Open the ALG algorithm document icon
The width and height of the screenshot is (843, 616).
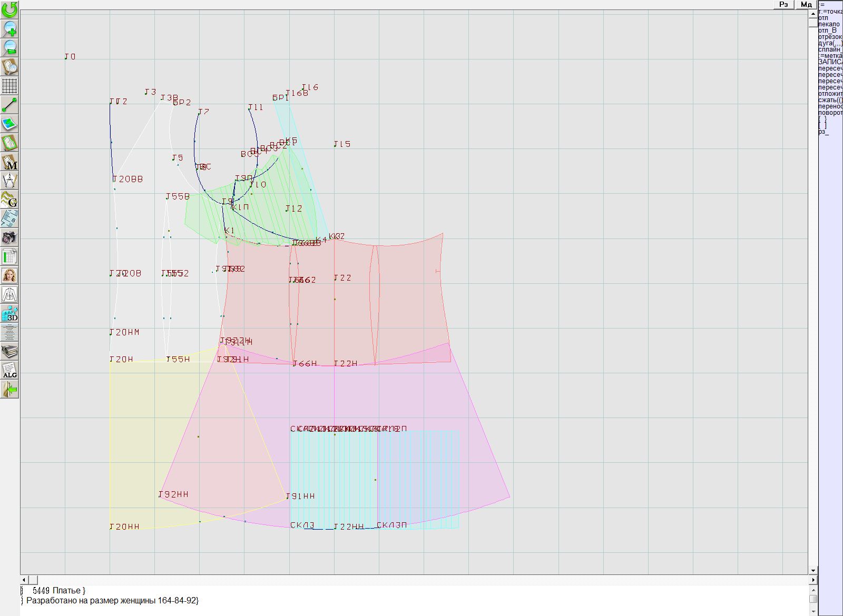click(x=9, y=370)
